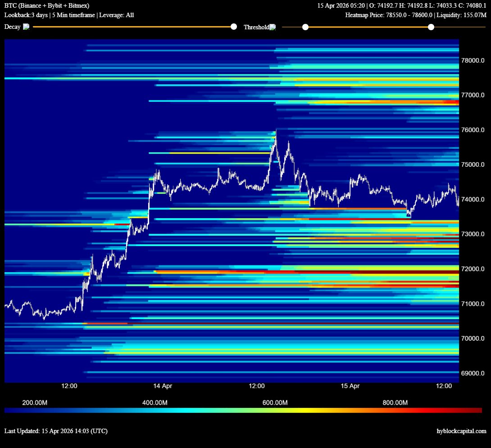This screenshot has height=448, width=491.
Task: Click the info icon beside Threshold
Action: point(273,27)
